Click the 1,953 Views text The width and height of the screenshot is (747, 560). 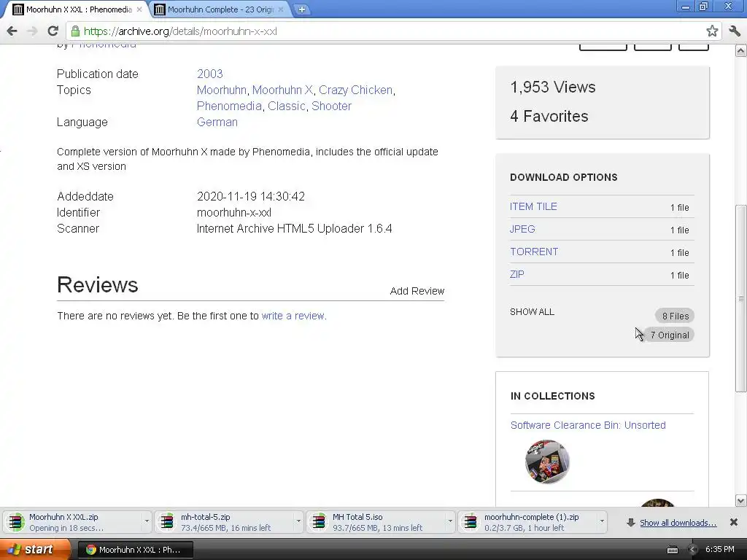(x=553, y=87)
